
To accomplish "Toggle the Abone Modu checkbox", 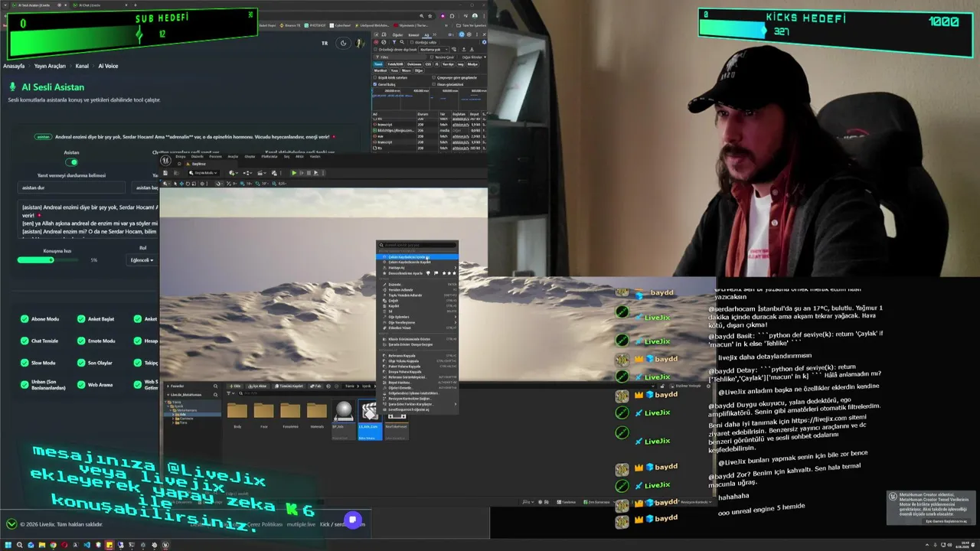I will [x=25, y=319].
